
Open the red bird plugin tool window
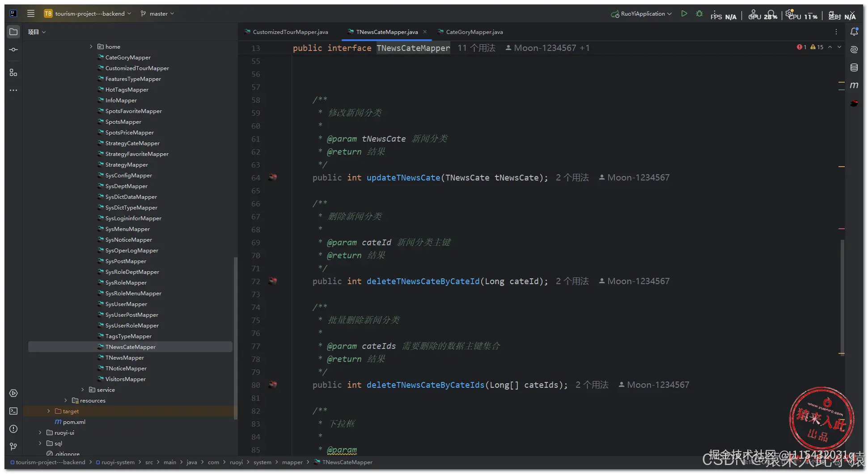[854, 103]
